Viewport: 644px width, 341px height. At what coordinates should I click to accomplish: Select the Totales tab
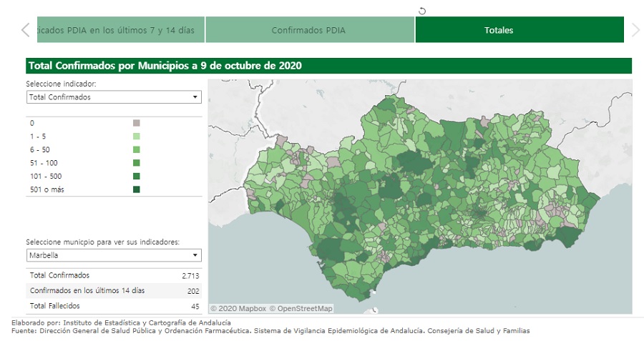click(519, 29)
